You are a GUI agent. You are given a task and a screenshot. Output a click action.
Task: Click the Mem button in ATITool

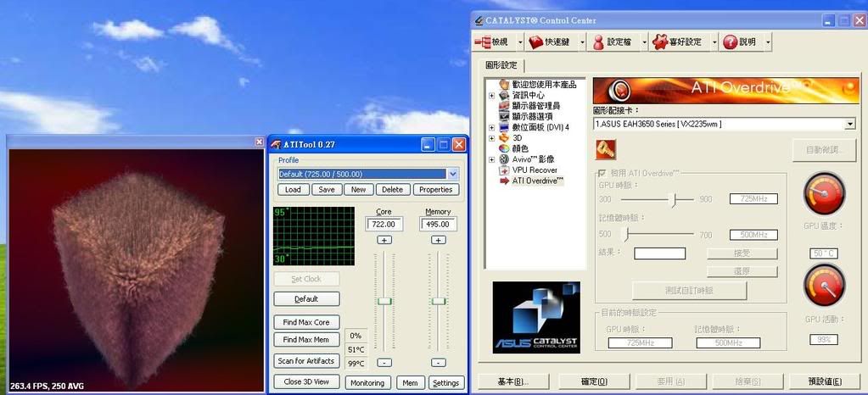point(410,383)
